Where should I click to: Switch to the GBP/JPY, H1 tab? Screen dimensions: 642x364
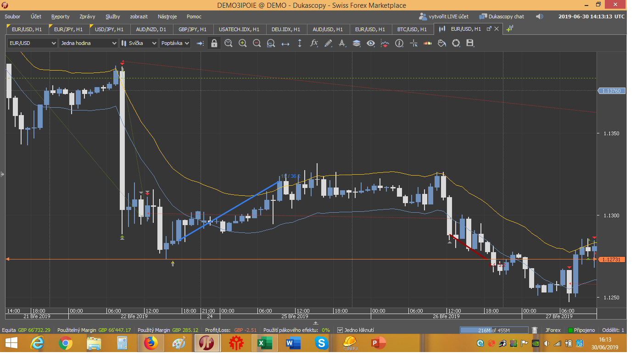[192, 29]
